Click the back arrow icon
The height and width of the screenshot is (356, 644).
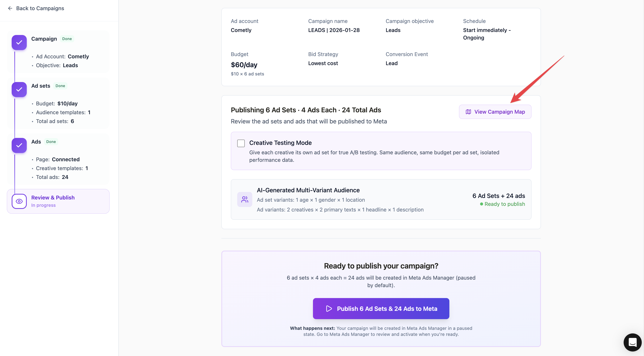tap(10, 8)
